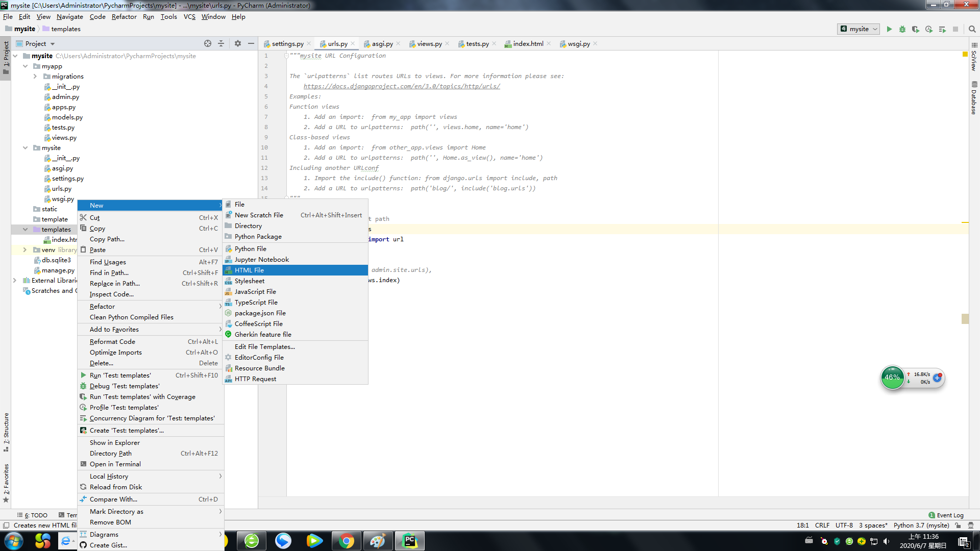
Task: Collapse the myapp folder in tree
Action: tap(25, 66)
